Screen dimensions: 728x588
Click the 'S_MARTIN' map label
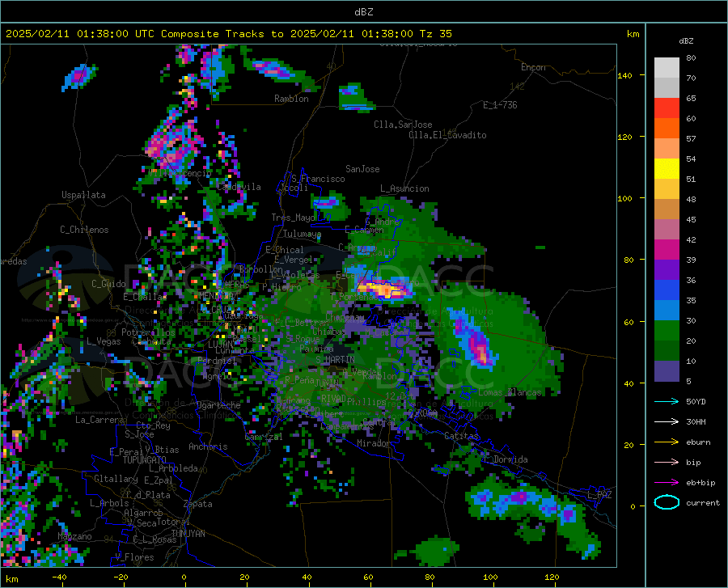pyautogui.click(x=335, y=360)
